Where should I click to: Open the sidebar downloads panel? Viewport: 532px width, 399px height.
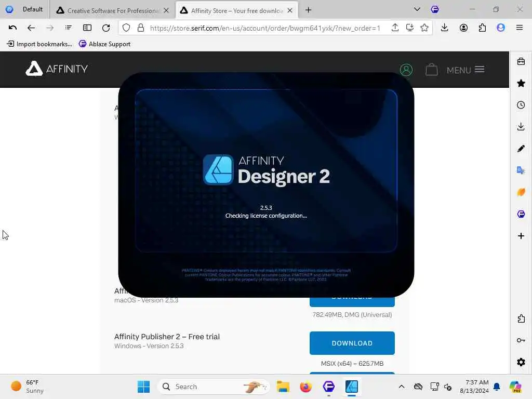(x=521, y=127)
